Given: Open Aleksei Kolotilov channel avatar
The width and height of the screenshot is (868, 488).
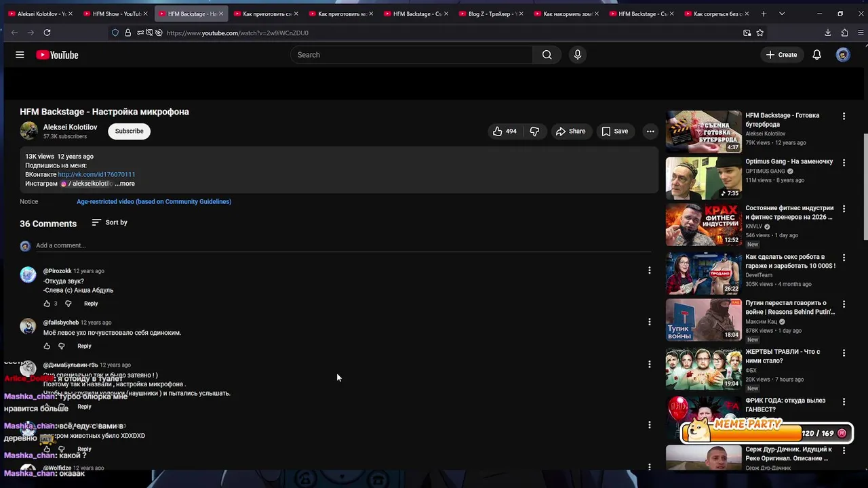Looking at the screenshot, I should point(28,131).
